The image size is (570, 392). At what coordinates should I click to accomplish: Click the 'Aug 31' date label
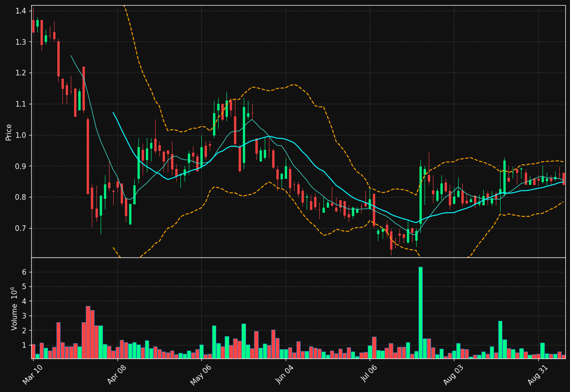coord(537,375)
